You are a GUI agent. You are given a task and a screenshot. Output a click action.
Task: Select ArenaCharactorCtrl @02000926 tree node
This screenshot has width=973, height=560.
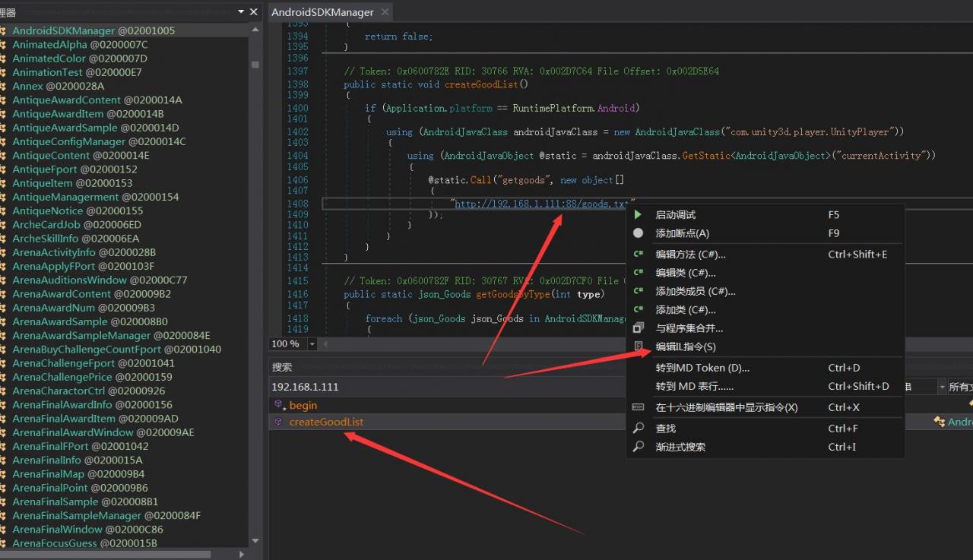89,391
